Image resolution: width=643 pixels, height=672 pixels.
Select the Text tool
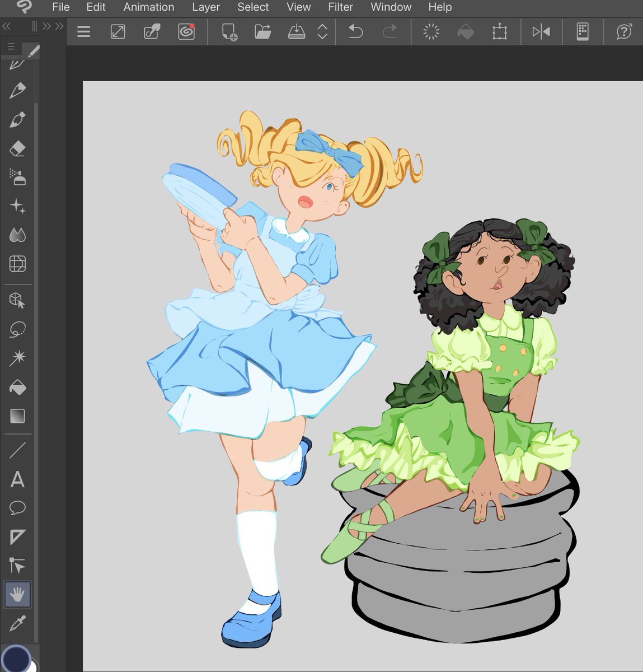click(17, 480)
